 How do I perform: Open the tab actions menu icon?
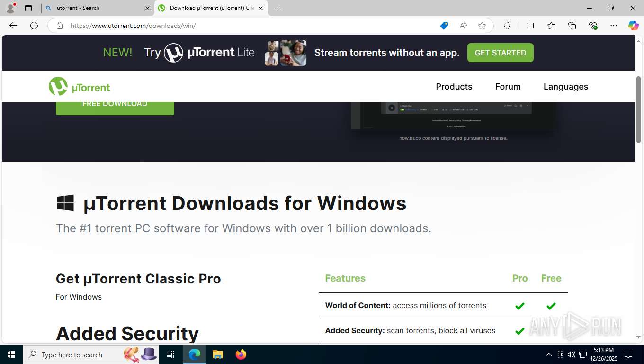pyautogui.click(x=28, y=8)
